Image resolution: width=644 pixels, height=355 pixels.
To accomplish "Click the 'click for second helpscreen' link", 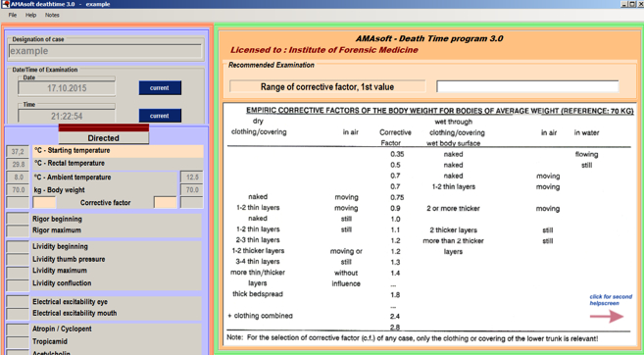I will click(611, 300).
